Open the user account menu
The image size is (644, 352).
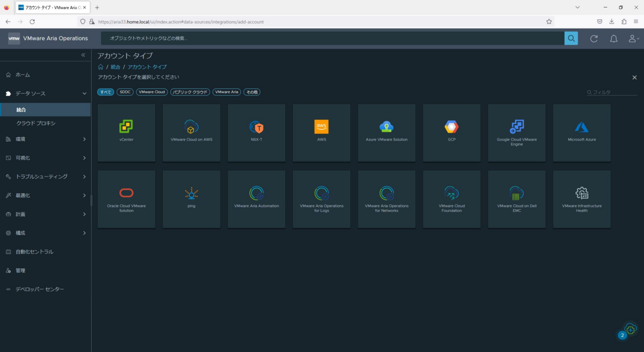tap(634, 39)
